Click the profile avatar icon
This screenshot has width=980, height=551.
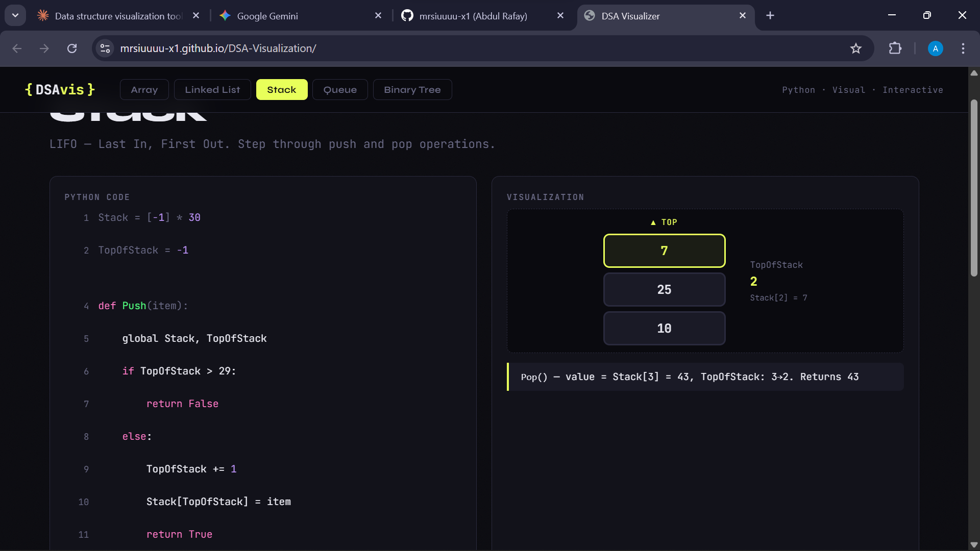pyautogui.click(x=935, y=48)
